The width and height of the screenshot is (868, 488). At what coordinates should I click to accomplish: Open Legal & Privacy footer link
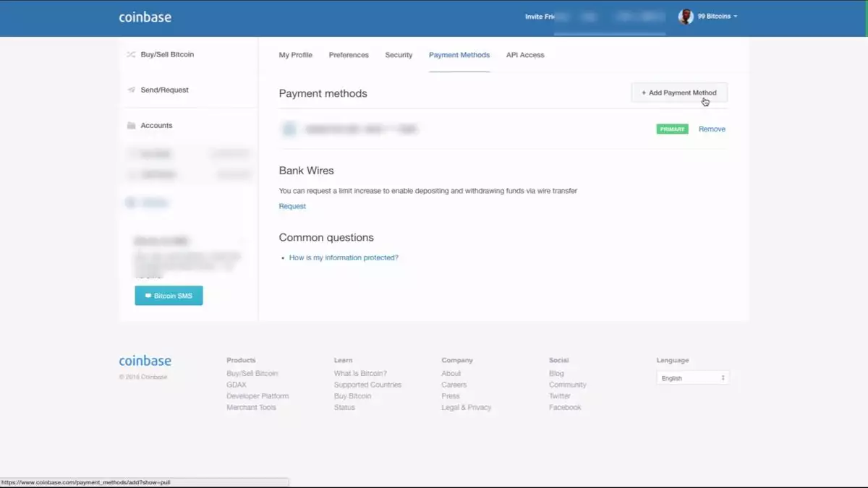pyautogui.click(x=466, y=407)
